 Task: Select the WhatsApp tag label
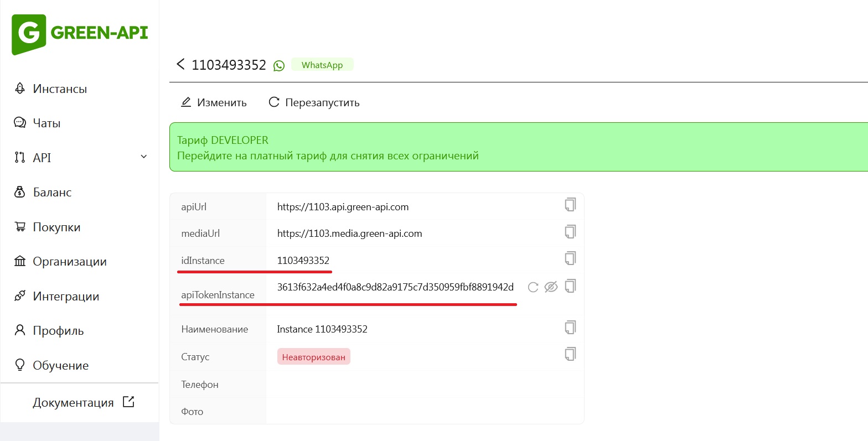pyautogui.click(x=322, y=65)
